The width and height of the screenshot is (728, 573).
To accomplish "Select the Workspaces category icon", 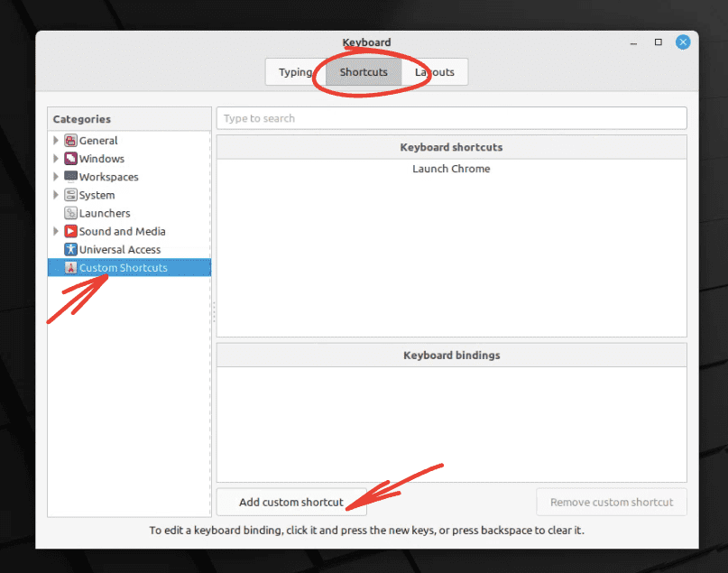I will [x=70, y=176].
